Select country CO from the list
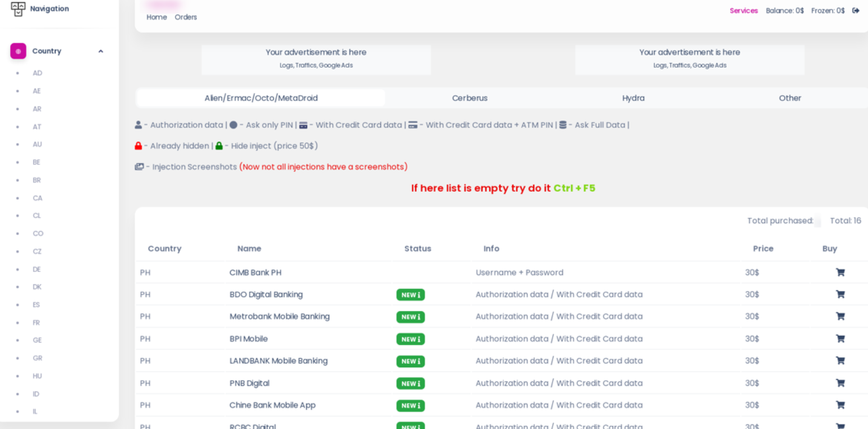This screenshot has width=868, height=429. click(x=38, y=234)
